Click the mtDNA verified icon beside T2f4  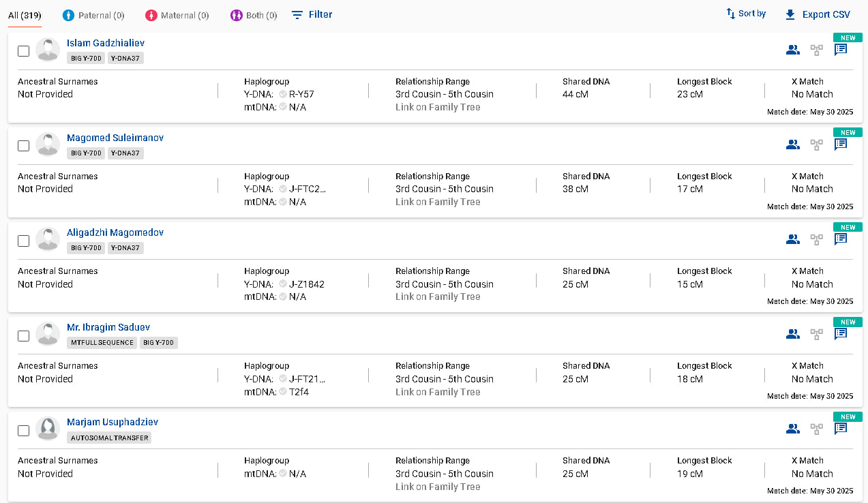[x=282, y=392]
